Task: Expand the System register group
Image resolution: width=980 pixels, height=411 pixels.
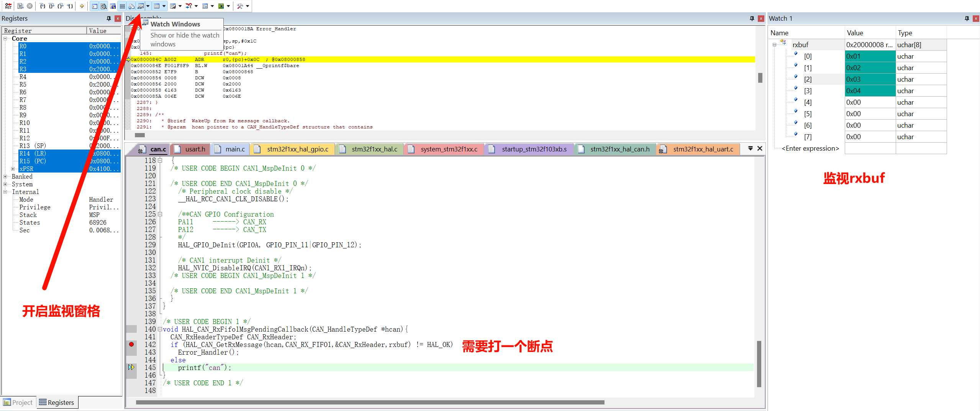Action: click(5, 184)
